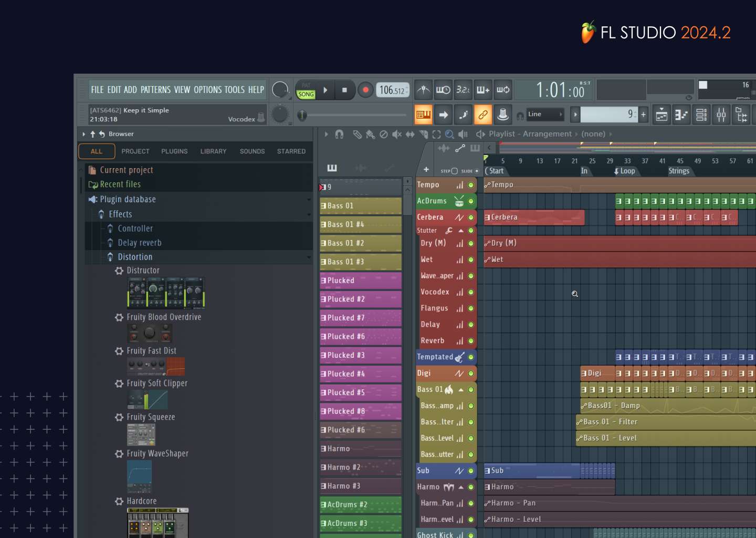Switch playback mode from SONG to PAT
The width and height of the screenshot is (756, 538).
pyautogui.click(x=306, y=85)
